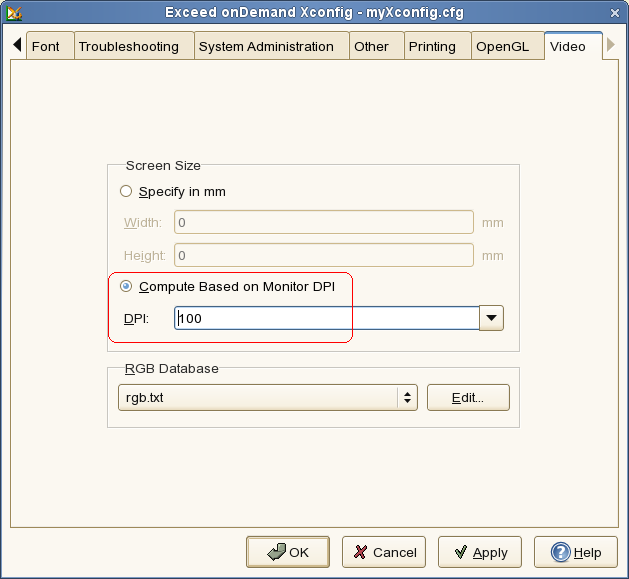629x579 pixels.
Task: Click the Cancel button
Action: point(384,552)
